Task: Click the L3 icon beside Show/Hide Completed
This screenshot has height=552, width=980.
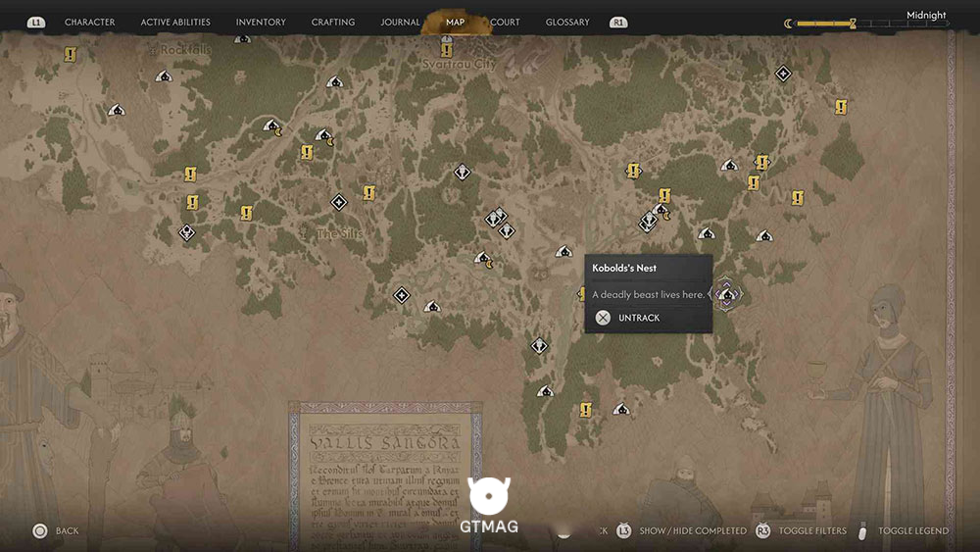Action: [623, 530]
